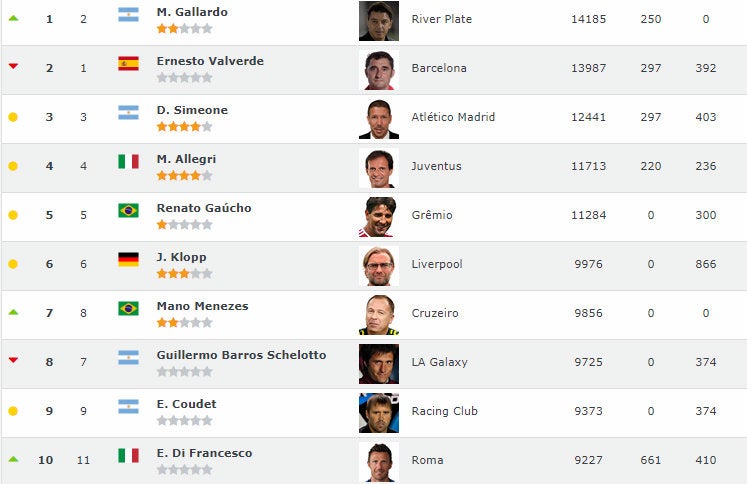Click the Germany flag beside J. Klopp

[x=128, y=259]
